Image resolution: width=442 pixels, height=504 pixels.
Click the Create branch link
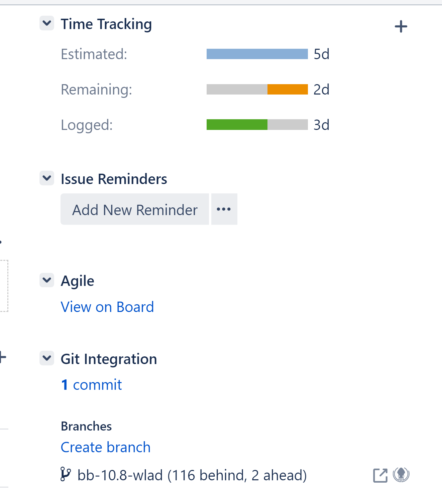click(x=106, y=447)
